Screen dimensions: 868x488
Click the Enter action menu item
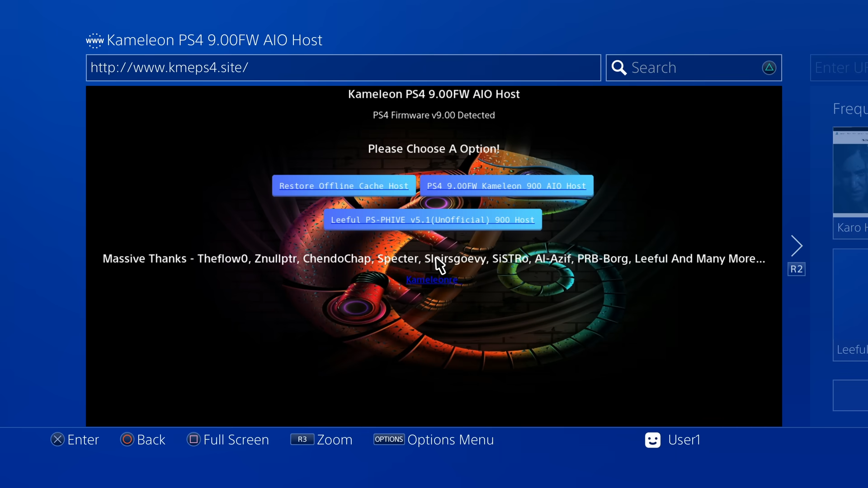[75, 440]
